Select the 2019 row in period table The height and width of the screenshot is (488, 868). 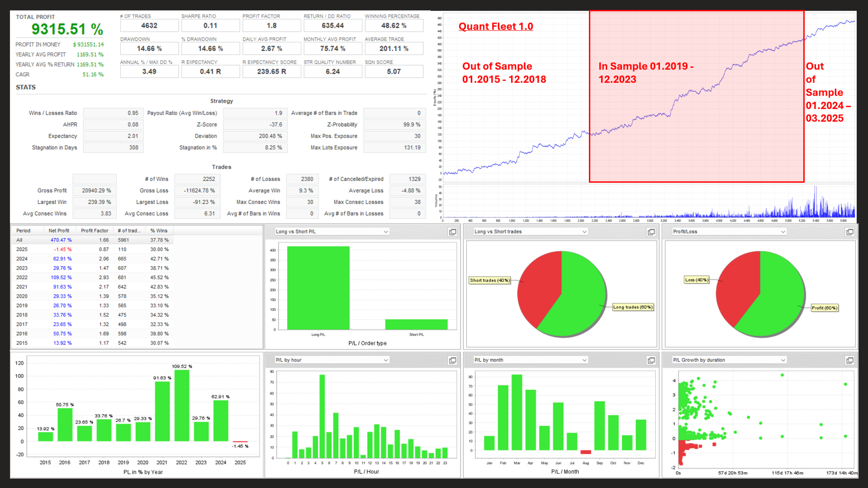[x=92, y=306]
